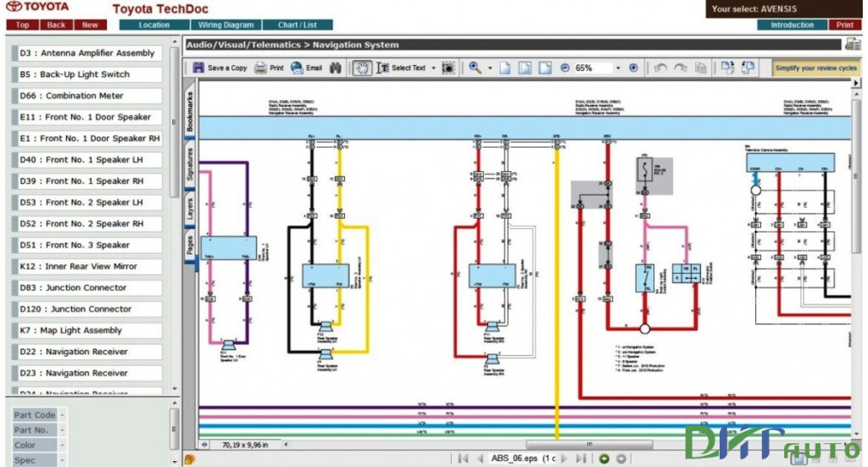The image size is (868, 467).
Task: Click the red Print button at top right
Action: click(x=845, y=25)
